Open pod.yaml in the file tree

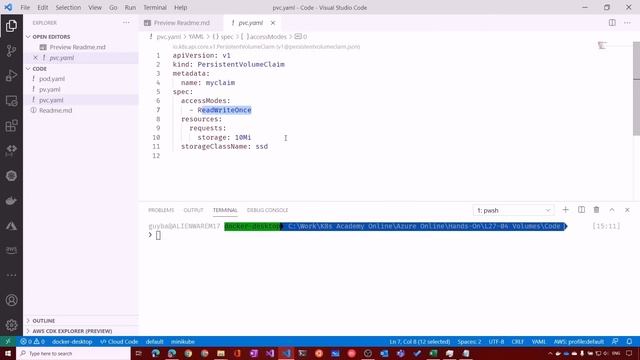52,79
